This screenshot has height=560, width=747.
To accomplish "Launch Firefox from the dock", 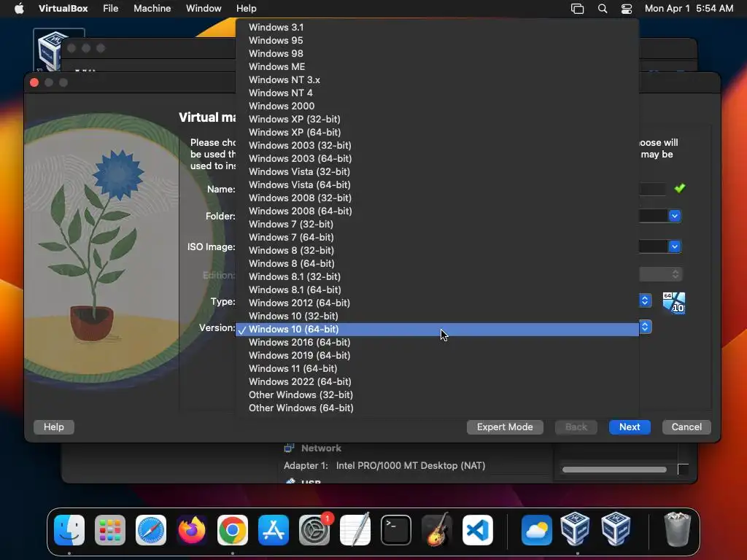I will (192, 530).
